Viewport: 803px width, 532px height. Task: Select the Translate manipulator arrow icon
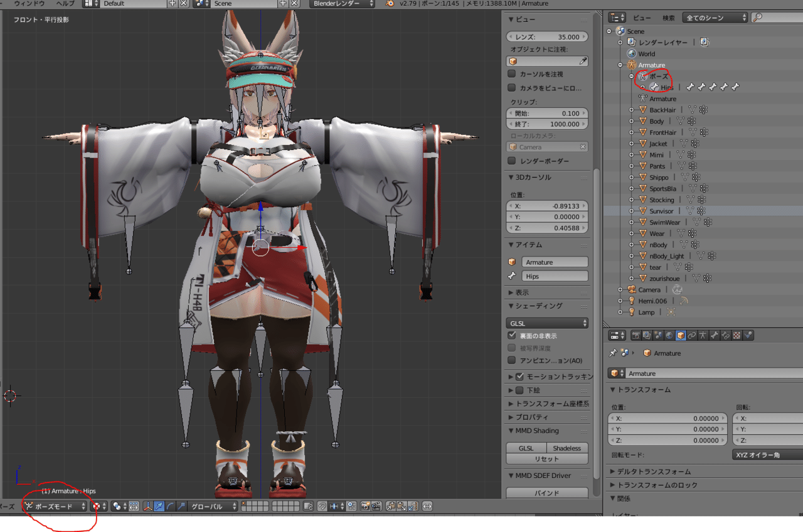tap(159, 506)
